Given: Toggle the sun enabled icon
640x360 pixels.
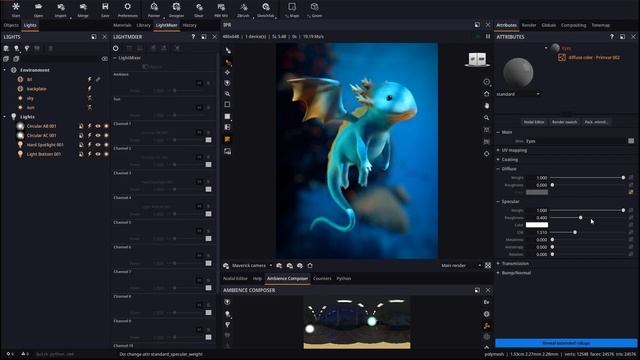Looking at the screenshot, I should pyautogui.click(x=89, y=108).
